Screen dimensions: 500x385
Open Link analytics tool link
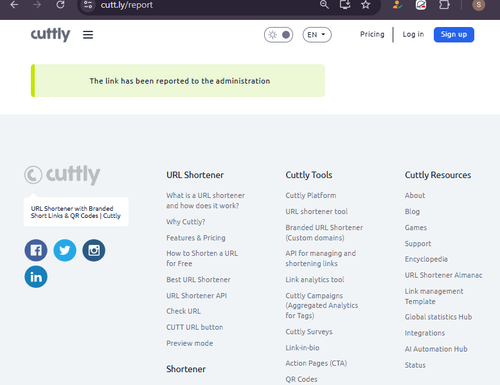point(315,279)
